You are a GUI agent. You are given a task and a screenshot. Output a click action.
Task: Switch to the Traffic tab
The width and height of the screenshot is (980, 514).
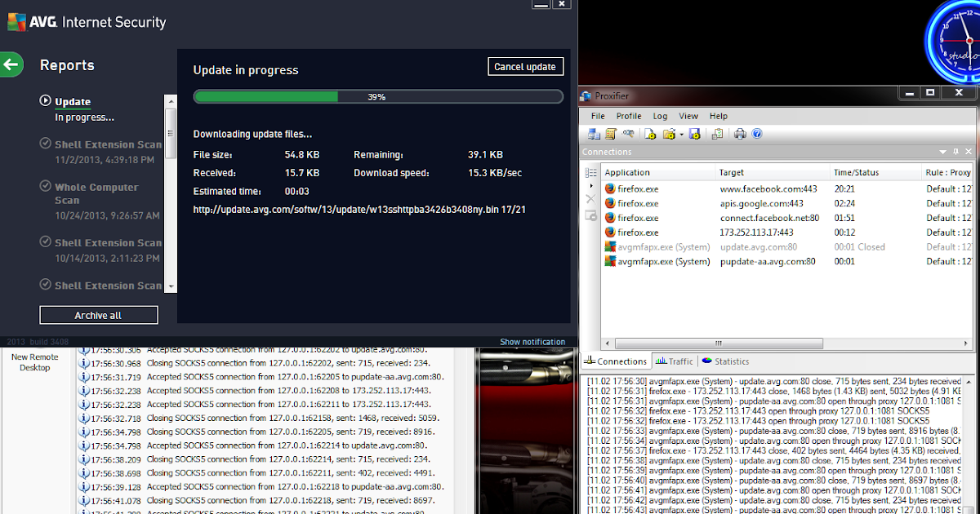(675, 361)
